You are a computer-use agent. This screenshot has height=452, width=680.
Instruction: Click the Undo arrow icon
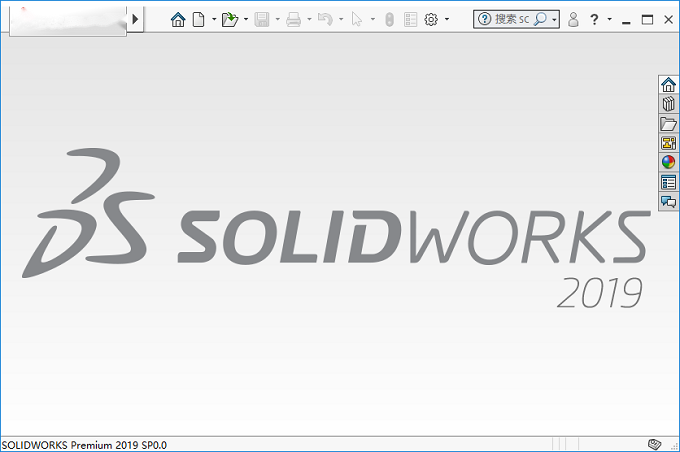[325, 20]
